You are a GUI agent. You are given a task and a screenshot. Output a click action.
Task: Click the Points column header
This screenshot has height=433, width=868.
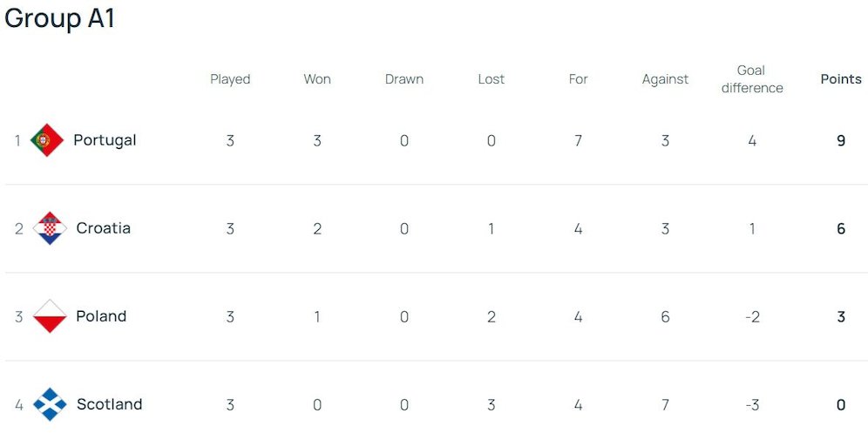(841, 79)
